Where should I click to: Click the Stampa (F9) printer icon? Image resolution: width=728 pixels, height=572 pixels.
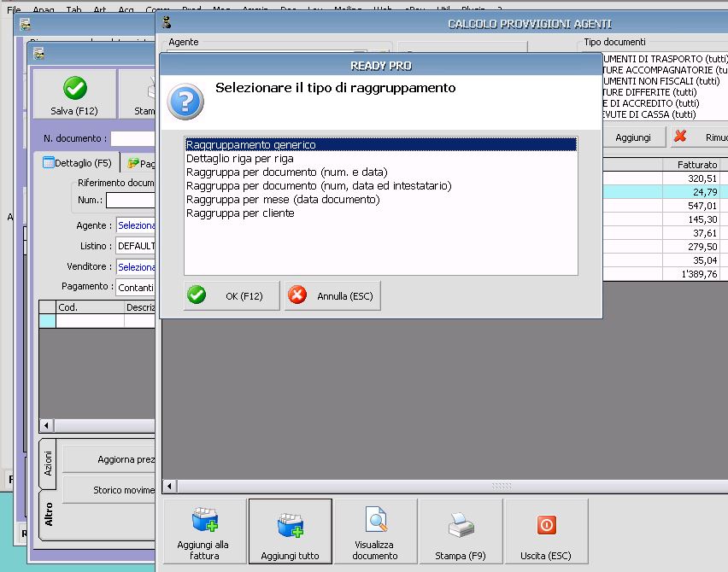click(x=461, y=525)
